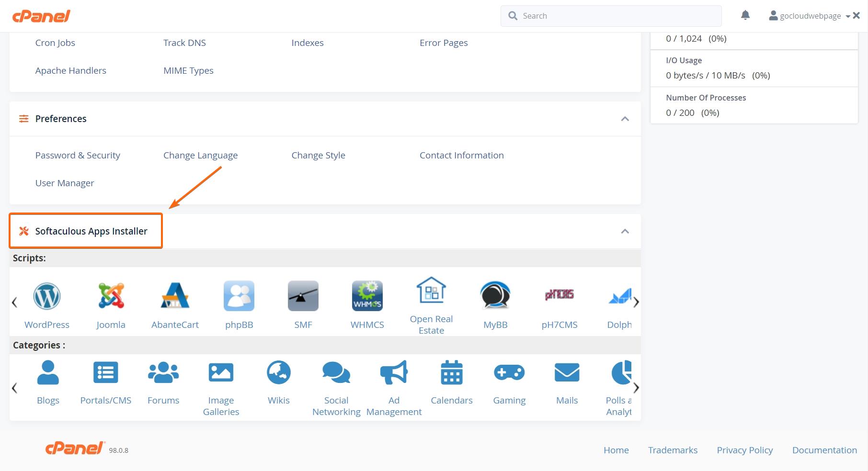Click the magnifier icon in the search box
Image resolution: width=868 pixels, height=471 pixels.
tap(513, 16)
